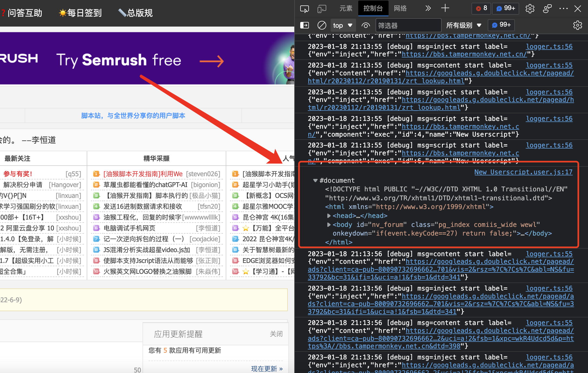Open the 所有级别 log level dropdown
This screenshot has height=373, width=588.
pos(463,25)
